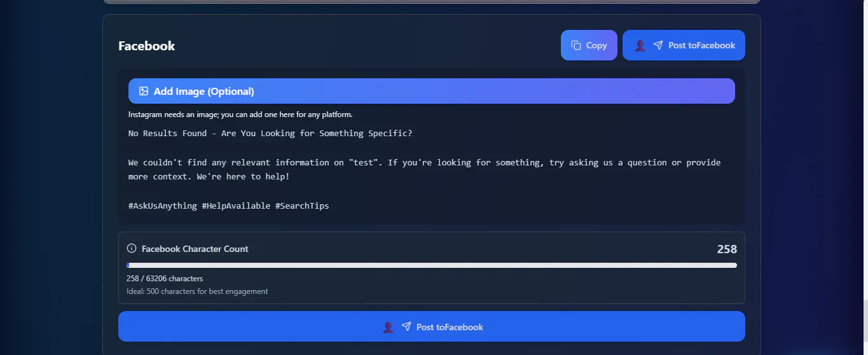Click the Copy button for Facebook post
Viewport: 868px width, 355px height.
(589, 45)
